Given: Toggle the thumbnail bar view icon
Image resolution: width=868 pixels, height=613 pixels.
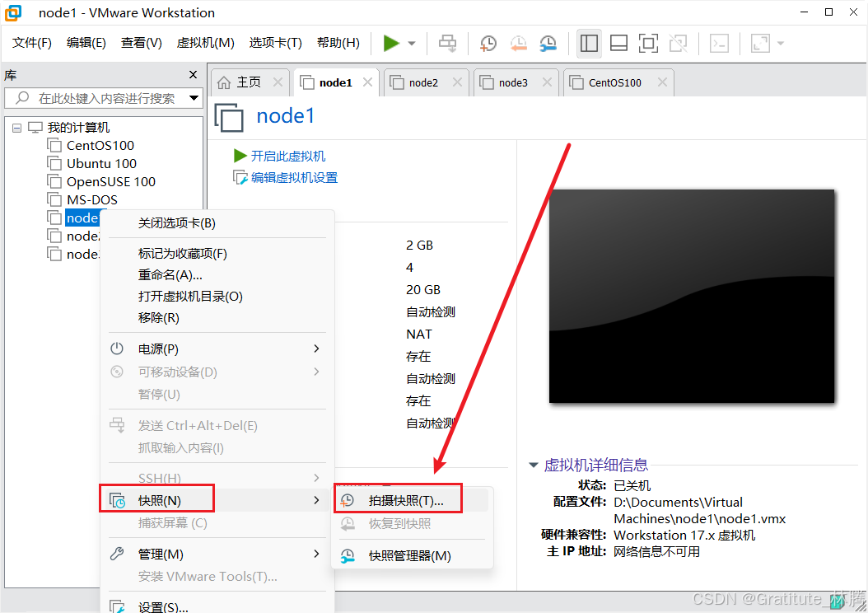Looking at the screenshot, I should 618,43.
